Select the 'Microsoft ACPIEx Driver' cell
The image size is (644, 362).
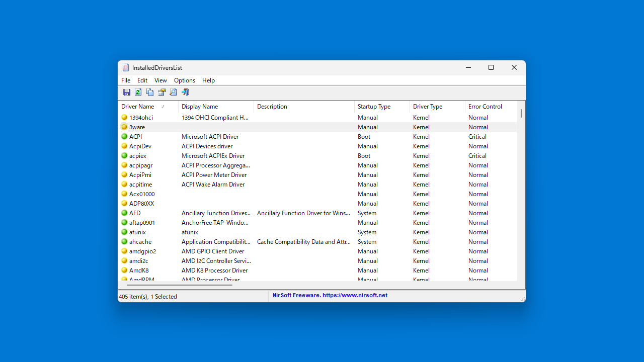coord(213,155)
